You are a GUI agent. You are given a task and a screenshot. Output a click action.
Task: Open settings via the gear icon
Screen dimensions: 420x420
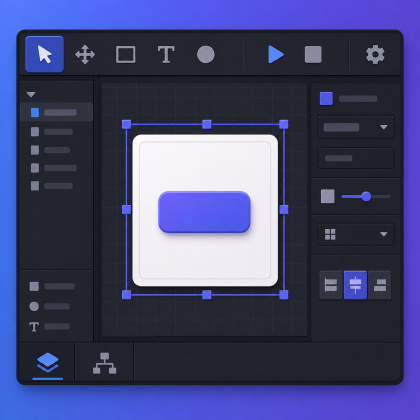(x=375, y=54)
